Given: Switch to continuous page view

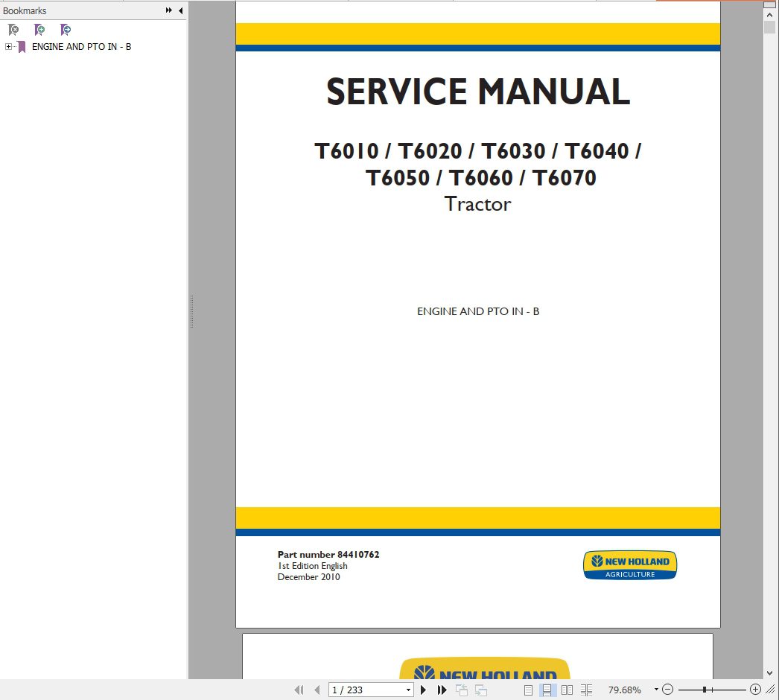Looking at the screenshot, I should [x=547, y=690].
